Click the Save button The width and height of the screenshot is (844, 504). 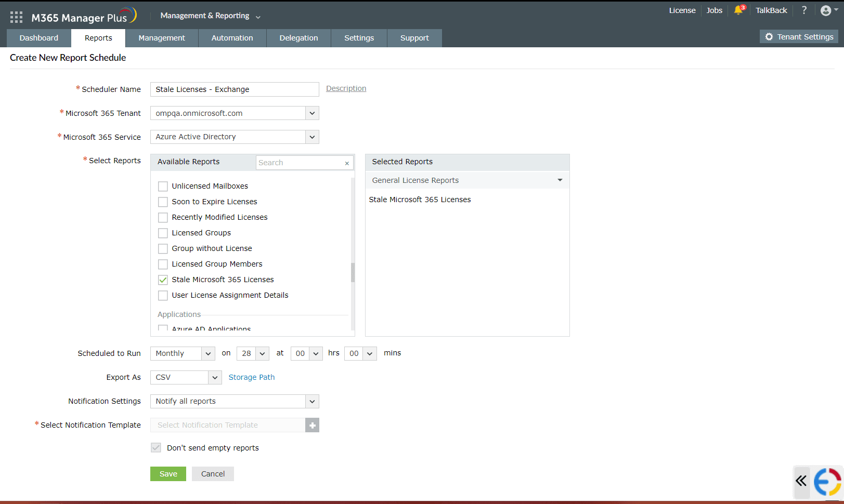click(x=167, y=473)
